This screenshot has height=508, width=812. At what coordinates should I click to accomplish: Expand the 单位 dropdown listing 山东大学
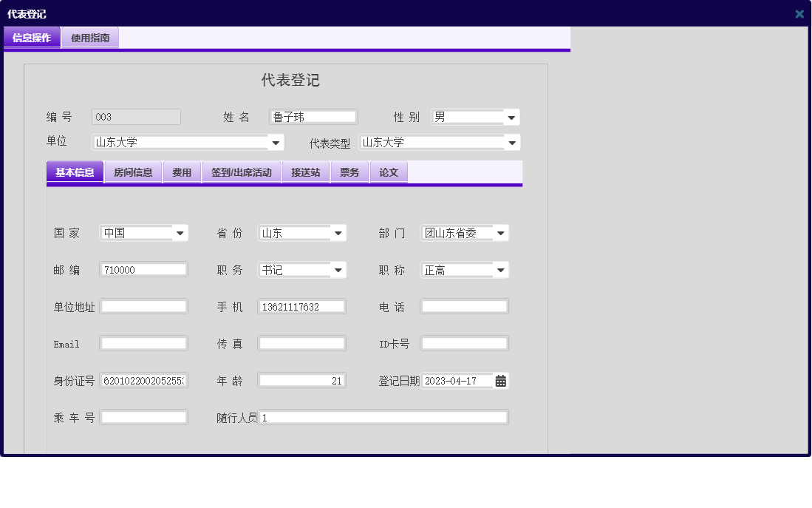point(277,142)
